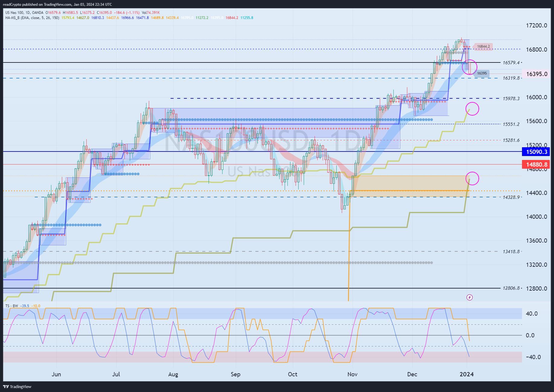Click the HA-MS_B indicator legend title
Image resolution: width=554 pixels, height=392 pixels.
tap(32, 18)
